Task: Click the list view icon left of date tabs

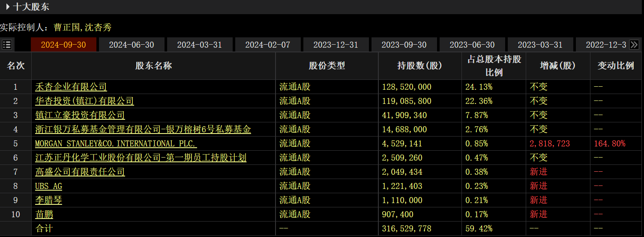Action: click(7, 45)
